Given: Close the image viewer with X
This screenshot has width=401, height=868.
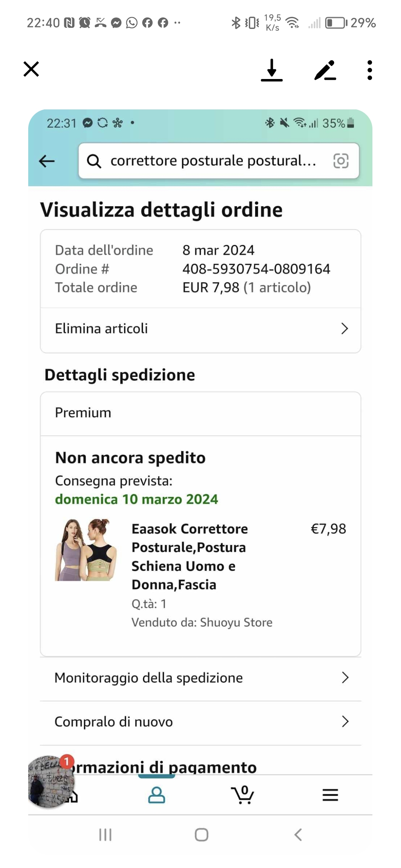Looking at the screenshot, I should (31, 69).
